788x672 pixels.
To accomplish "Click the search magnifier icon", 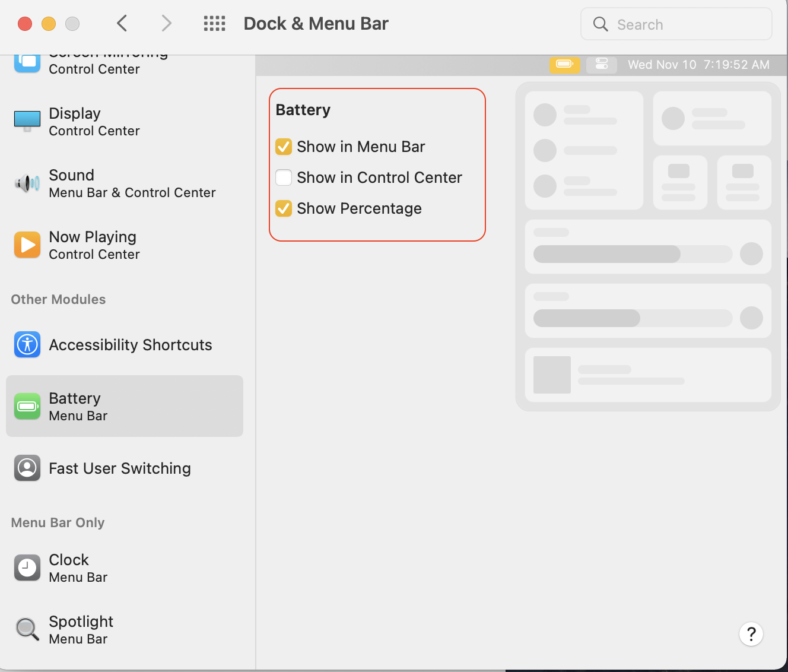I will click(600, 24).
